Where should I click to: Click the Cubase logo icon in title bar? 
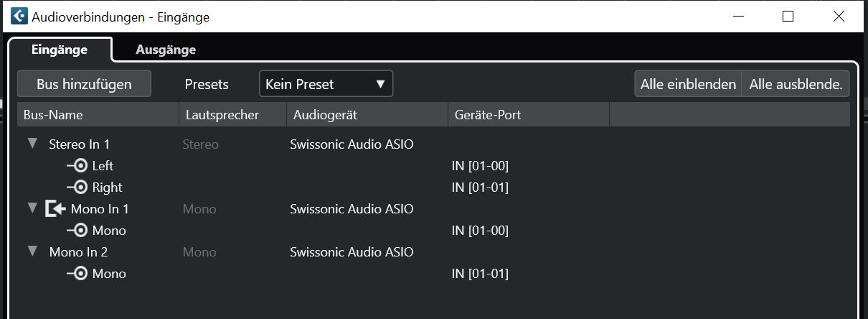[19, 17]
